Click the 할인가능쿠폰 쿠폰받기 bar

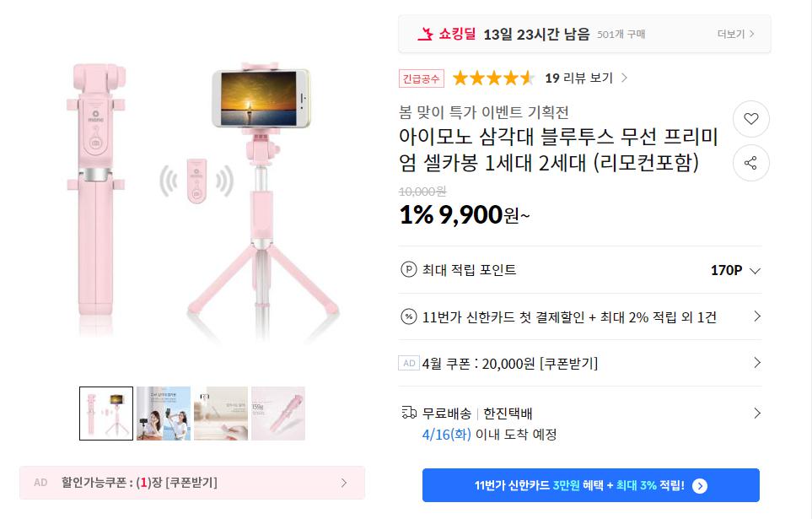[x=192, y=483]
